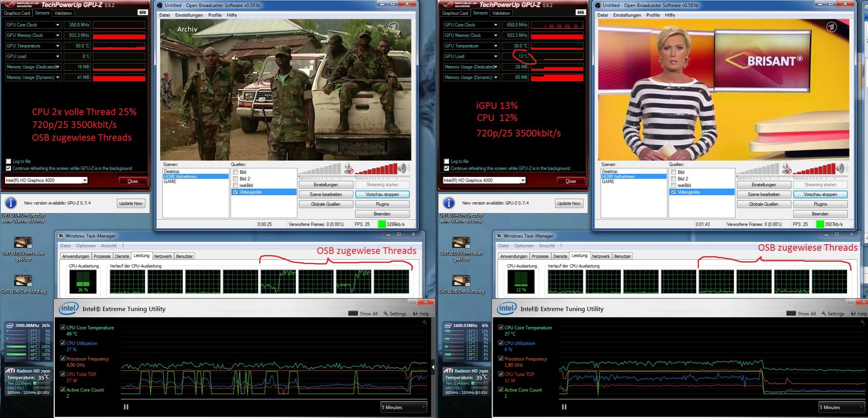Click Globale Quellen in the left OBS window

click(x=326, y=204)
